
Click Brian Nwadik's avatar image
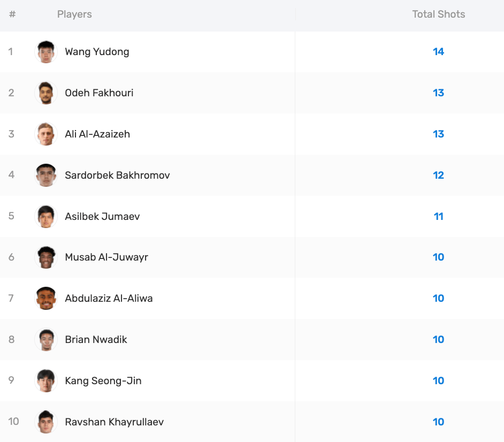pyautogui.click(x=46, y=340)
